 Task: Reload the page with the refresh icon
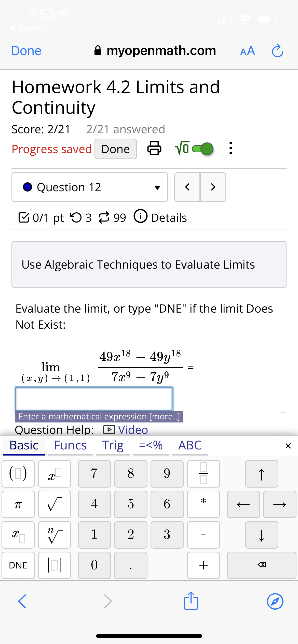(277, 51)
